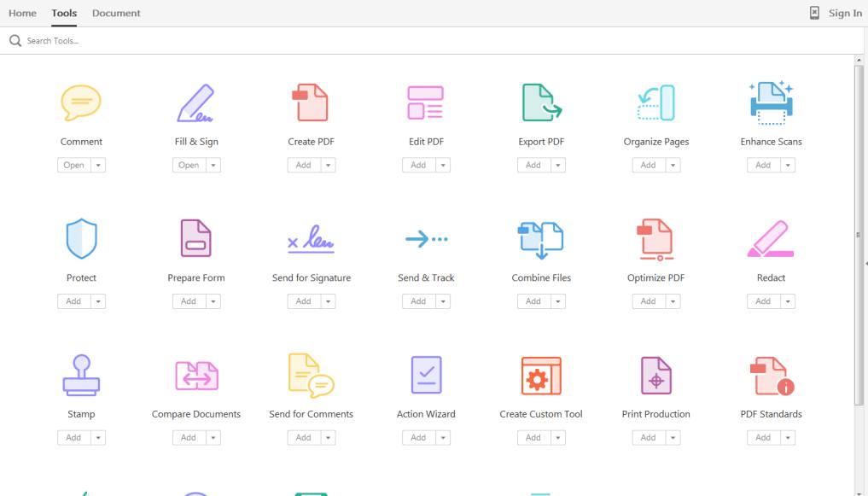Choose the Redact marker icon
The image size is (868, 496).
[771, 239]
